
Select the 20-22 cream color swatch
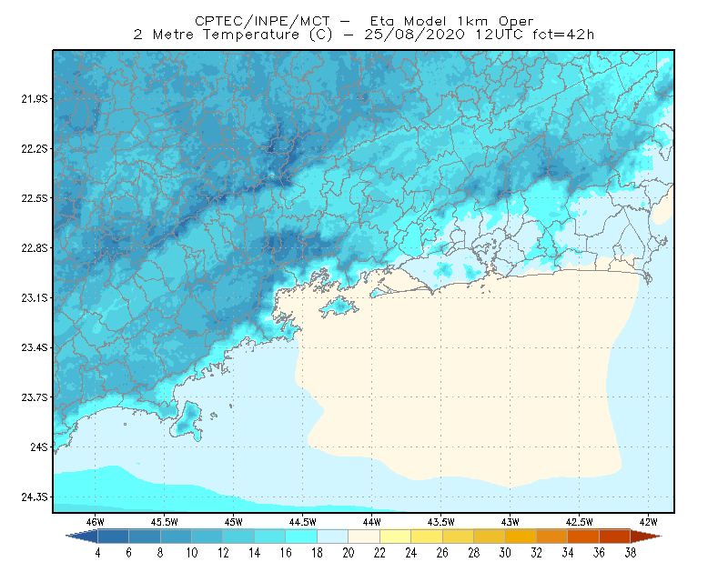tap(364, 537)
